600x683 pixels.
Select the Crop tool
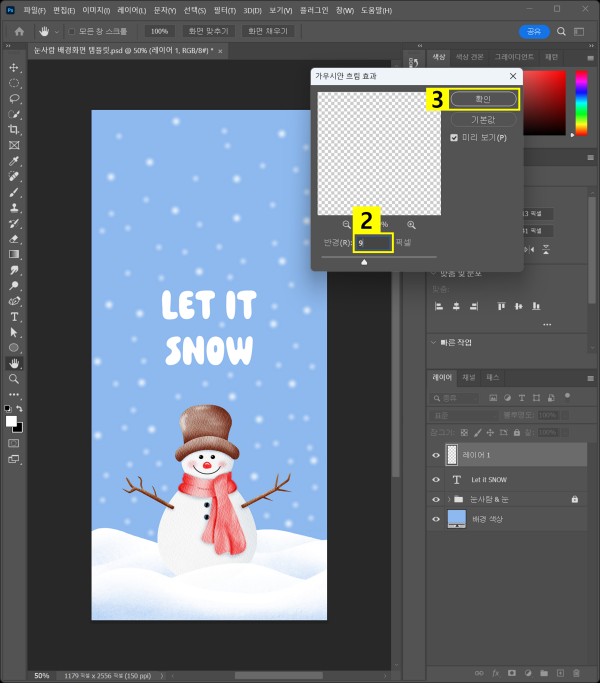tap(14, 130)
